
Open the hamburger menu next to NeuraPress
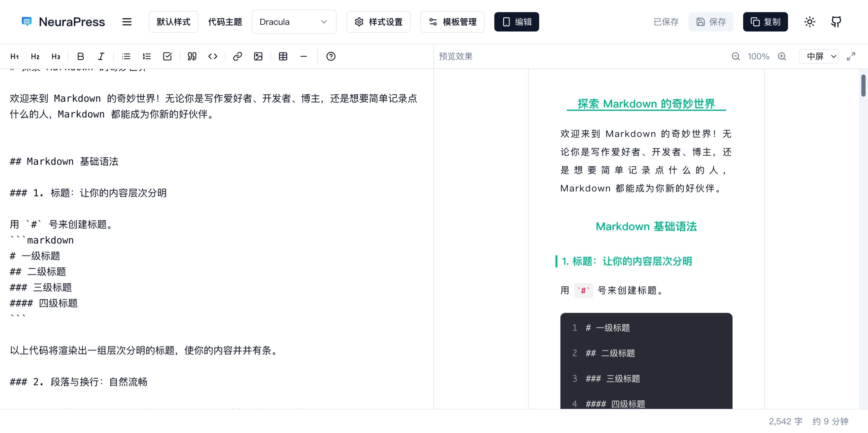127,22
